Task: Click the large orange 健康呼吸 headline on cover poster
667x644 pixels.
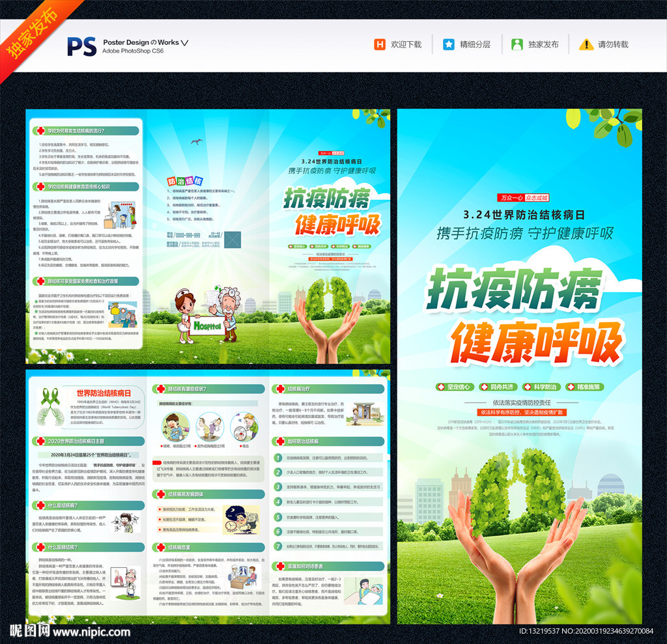Action: click(x=537, y=343)
